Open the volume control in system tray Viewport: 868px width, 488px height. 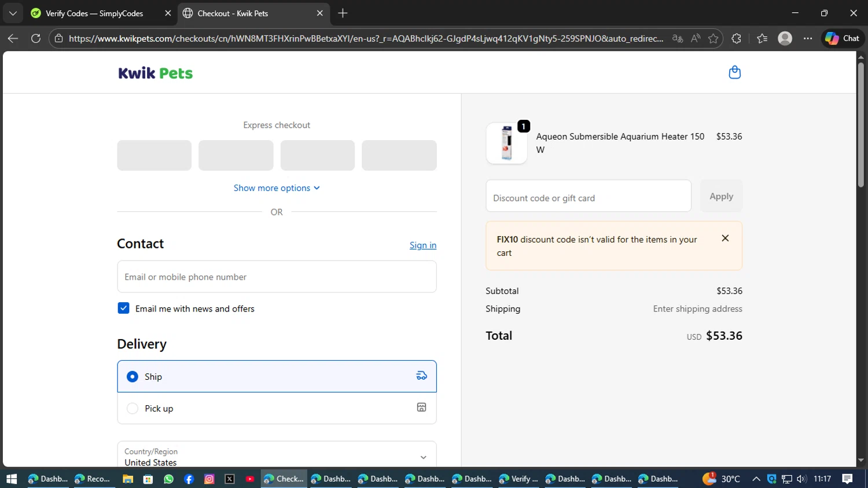[801, 479]
